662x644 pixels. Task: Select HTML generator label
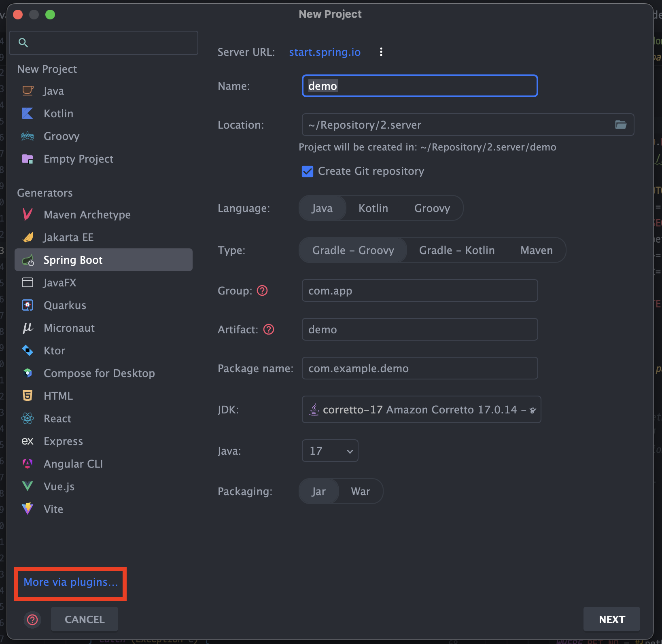[x=58, y=396]
